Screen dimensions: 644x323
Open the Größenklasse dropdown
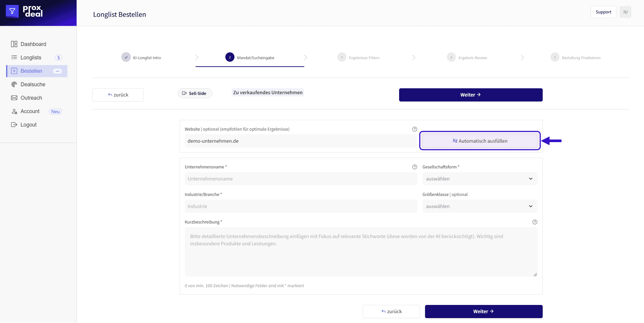(x=480, y=206)
